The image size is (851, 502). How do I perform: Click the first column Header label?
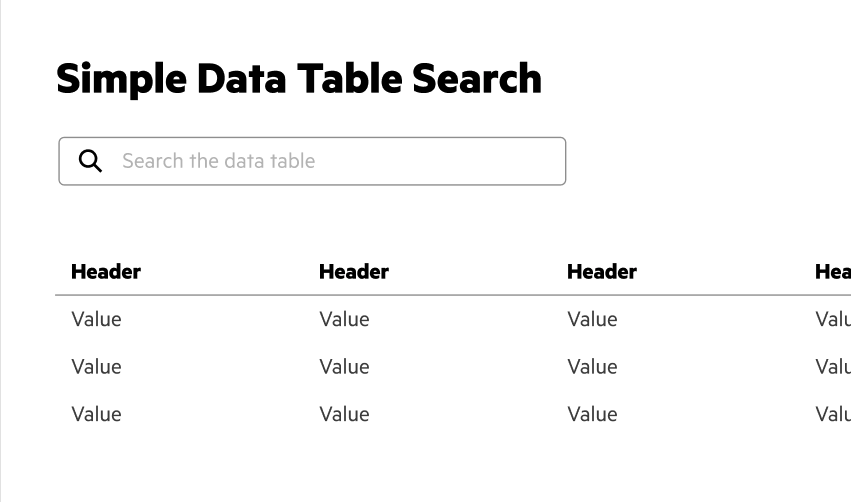tap(106, 272)
